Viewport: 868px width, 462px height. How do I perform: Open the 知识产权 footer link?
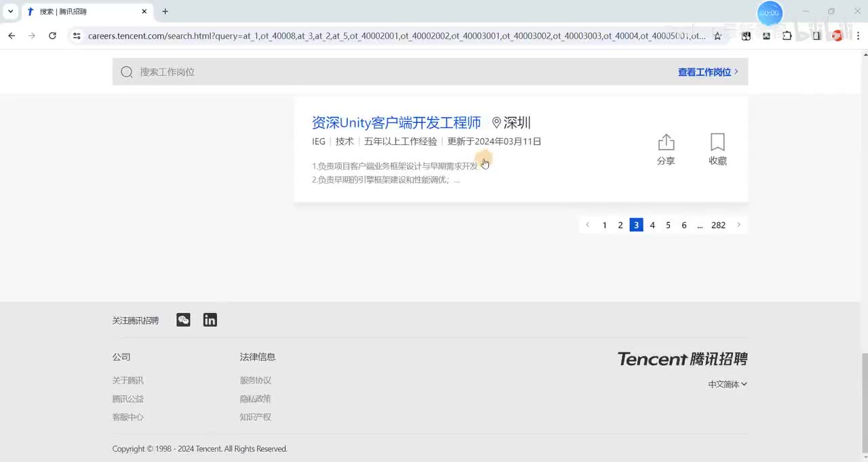(256, 417)
